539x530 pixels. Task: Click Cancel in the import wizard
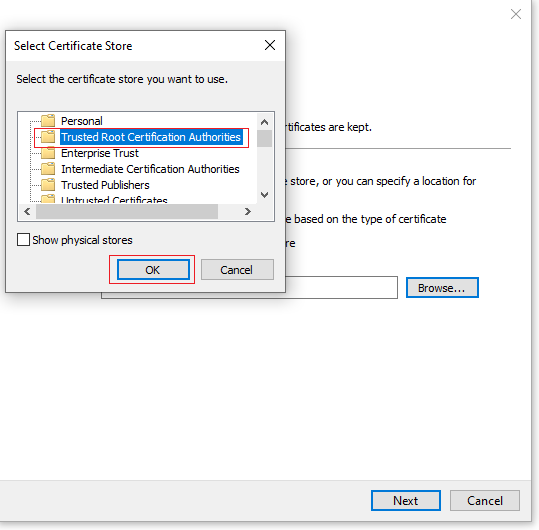coord(485,500)
